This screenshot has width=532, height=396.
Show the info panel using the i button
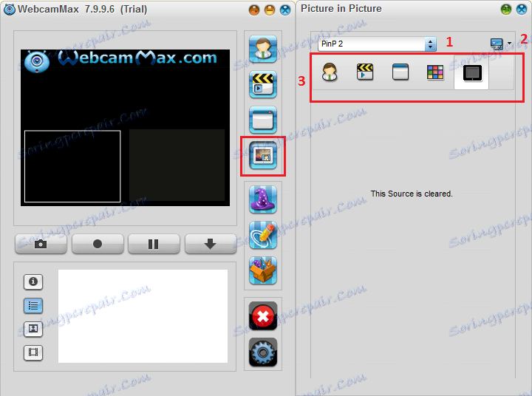tap(33, 281)
